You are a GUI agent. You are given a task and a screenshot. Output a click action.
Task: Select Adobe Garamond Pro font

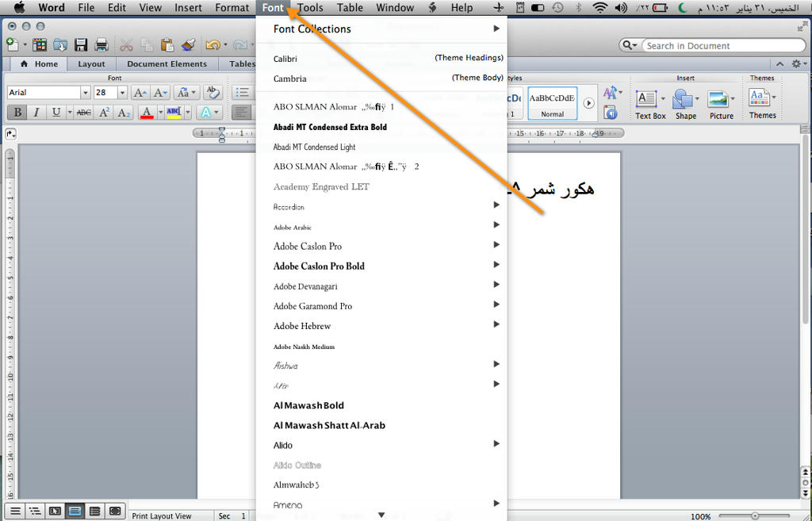tap(381, 306)
